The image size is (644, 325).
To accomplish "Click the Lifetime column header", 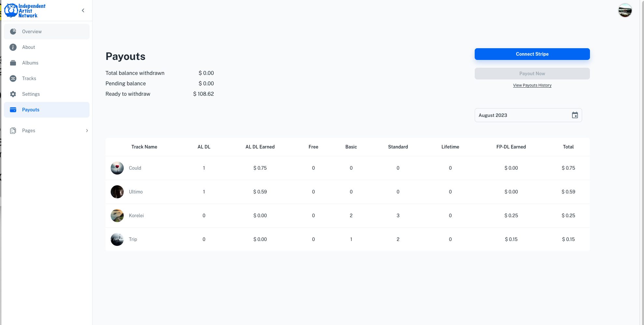I will coord(450,147).
